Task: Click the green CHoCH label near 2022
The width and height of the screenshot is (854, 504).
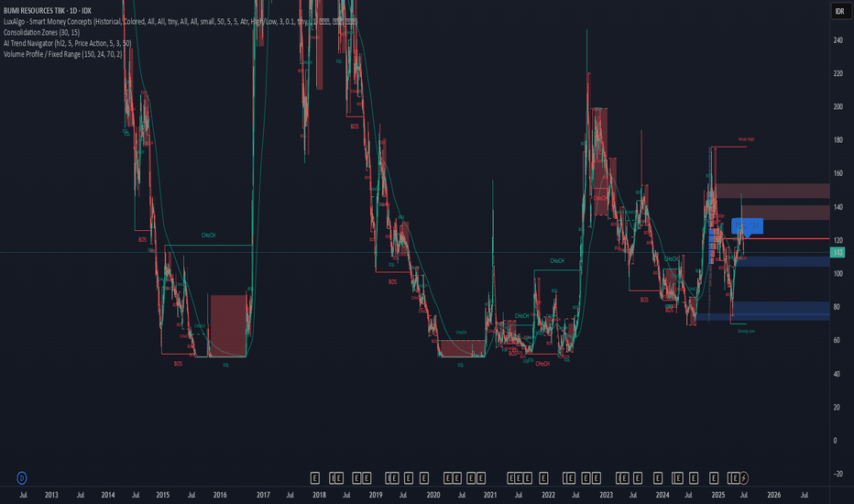Action: (x=557, y=261)
